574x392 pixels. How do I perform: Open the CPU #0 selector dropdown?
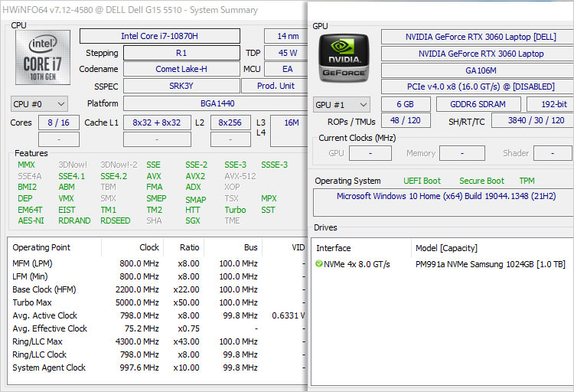39,104
